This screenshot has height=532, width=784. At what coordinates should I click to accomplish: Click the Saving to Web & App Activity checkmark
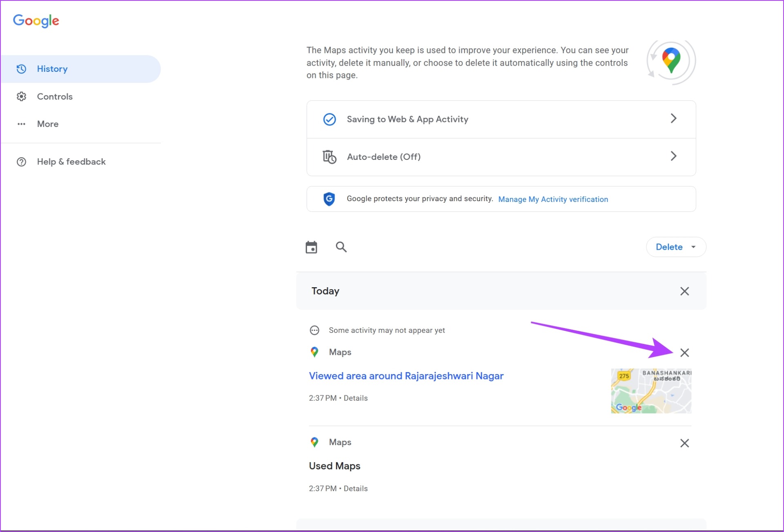329,120
